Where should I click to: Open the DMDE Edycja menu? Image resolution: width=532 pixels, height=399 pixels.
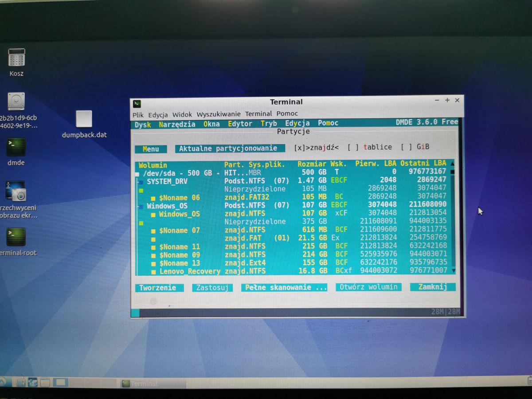pyautogui.click(x=297, y=124)
